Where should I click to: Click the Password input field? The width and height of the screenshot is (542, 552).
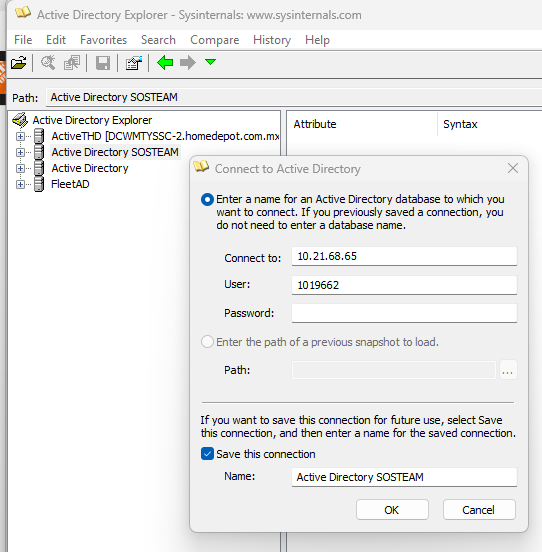point(404,313)
